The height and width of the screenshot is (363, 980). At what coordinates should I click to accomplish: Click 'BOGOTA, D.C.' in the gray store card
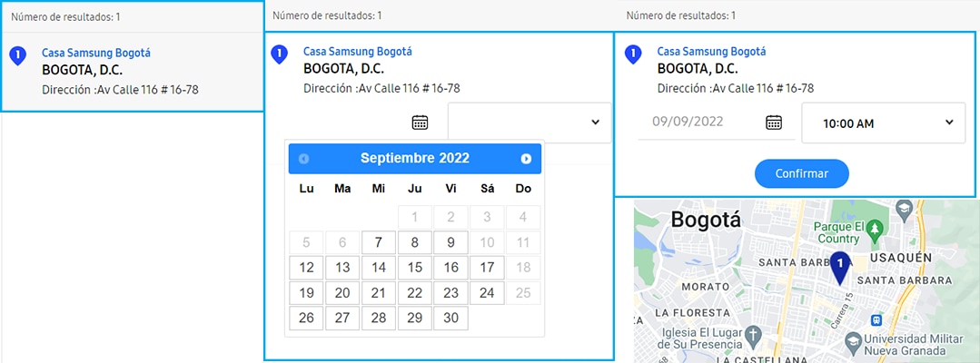[x=83, y=70]
